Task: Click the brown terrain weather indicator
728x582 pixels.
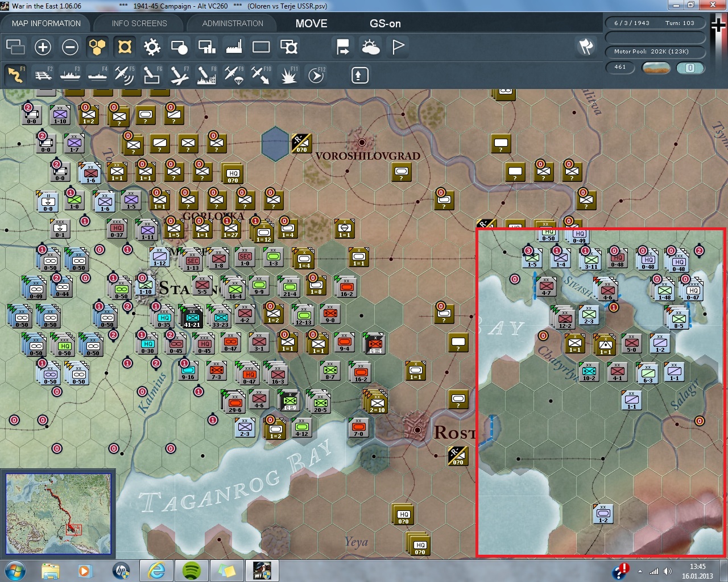Action: (x=656, y=68)
